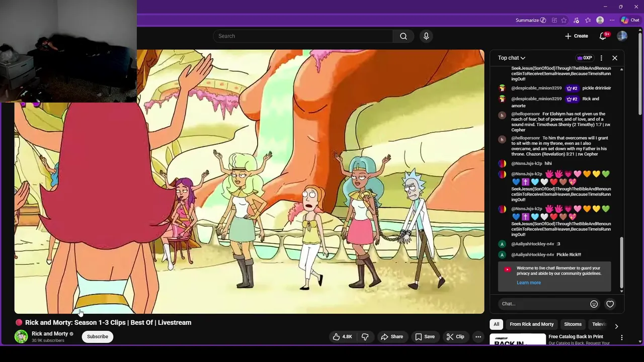Open the Free Catalog Back In Print ad thumbnail
644x362 pixels.
pyautogui.click(x=518, y=339)
